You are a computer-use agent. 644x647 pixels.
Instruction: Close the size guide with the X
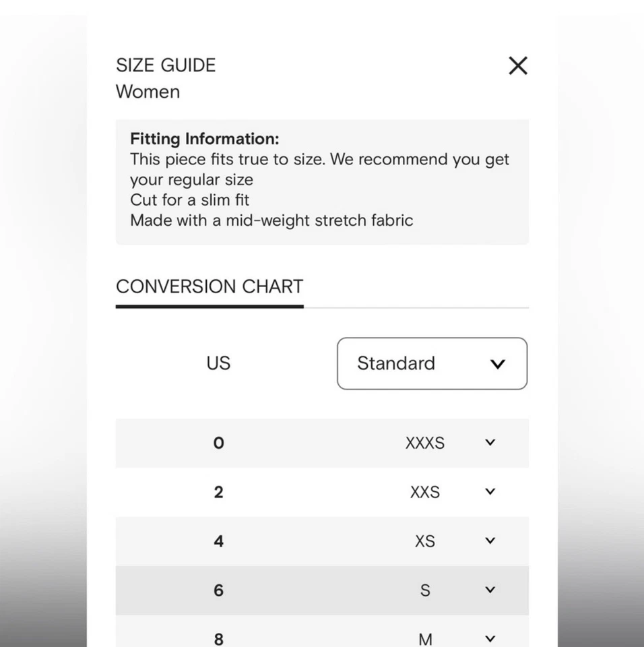point(517,65)
